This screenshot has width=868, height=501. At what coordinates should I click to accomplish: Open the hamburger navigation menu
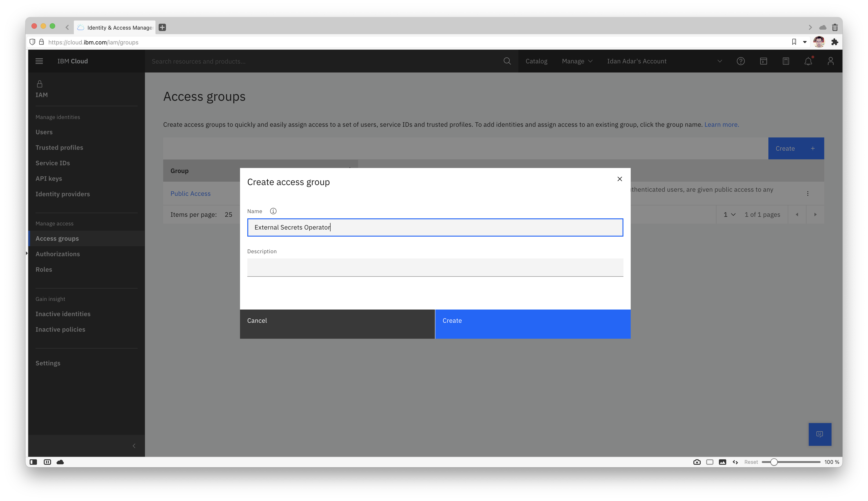point(39,61)
